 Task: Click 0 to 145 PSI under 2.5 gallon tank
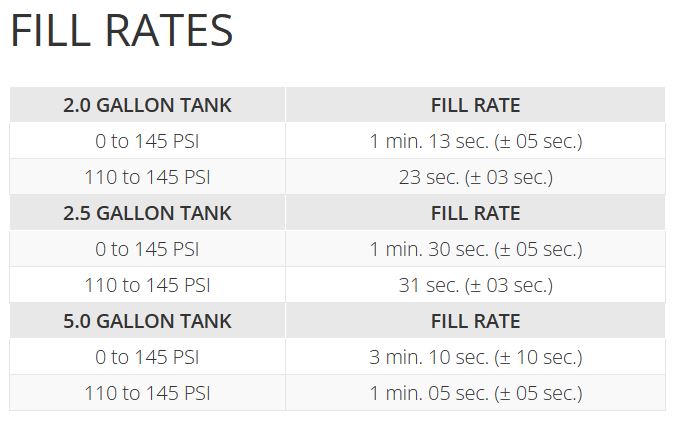(x=147, y=249)
